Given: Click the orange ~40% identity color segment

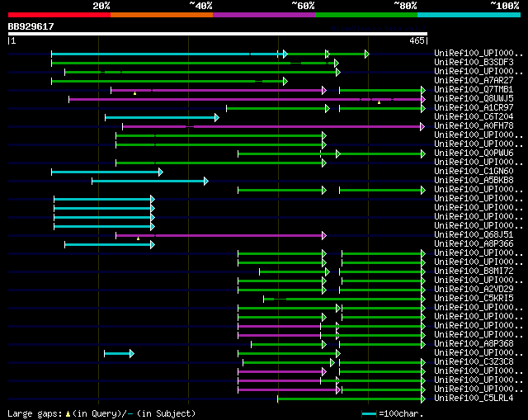Looking at the screenshot, I should point(162,15).
